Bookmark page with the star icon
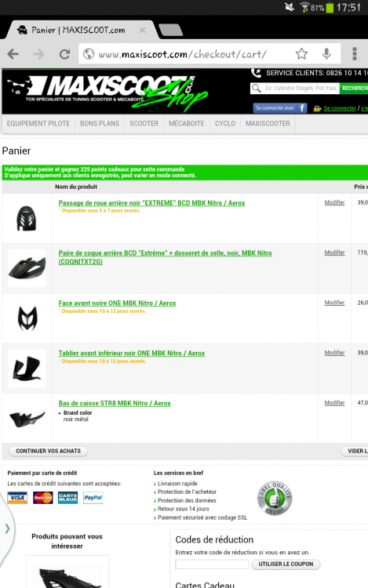 [301, 54]
